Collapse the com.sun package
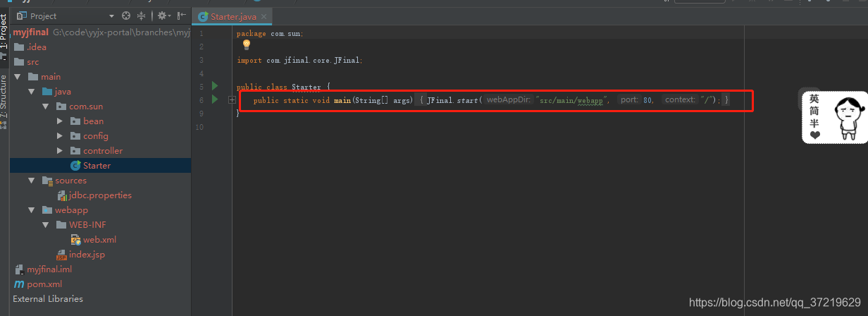 pos(46,106)
